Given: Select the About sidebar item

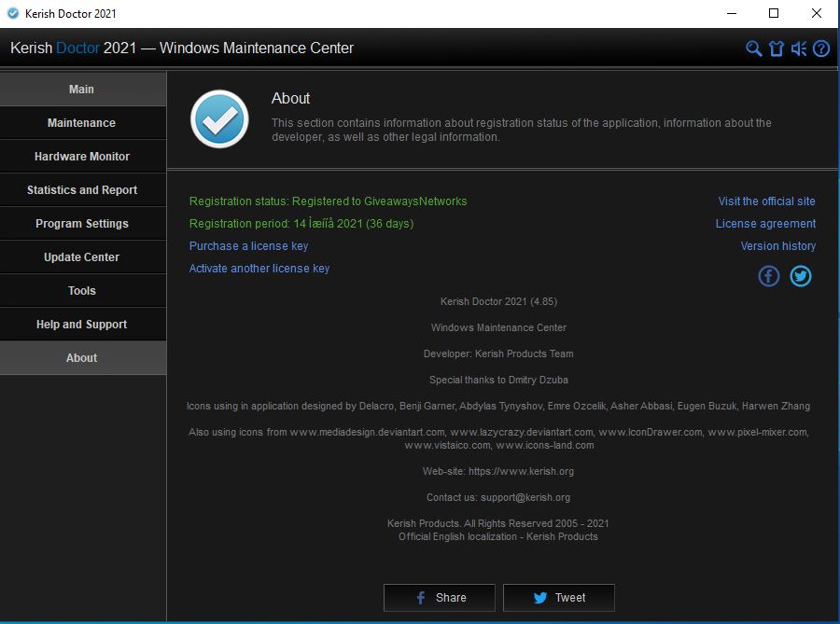Looking at the screenshot, I should pyautogui.click(x=83, y=358).
